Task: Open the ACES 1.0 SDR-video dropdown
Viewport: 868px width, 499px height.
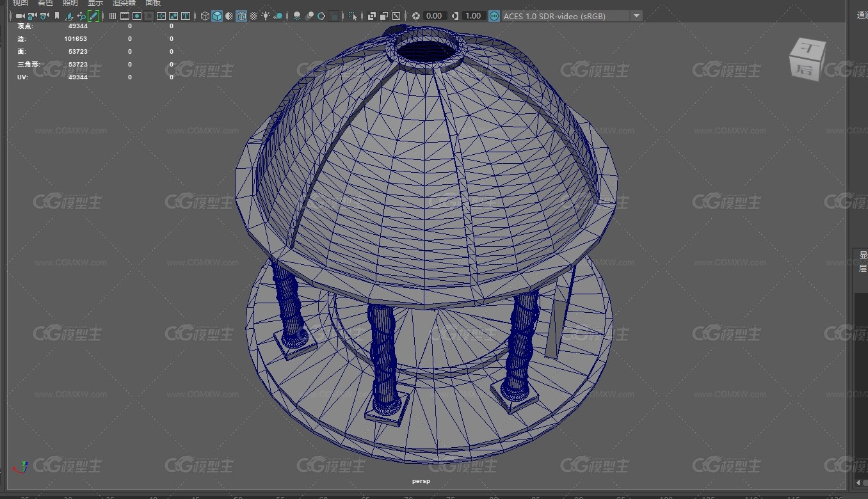Action: 572,16
